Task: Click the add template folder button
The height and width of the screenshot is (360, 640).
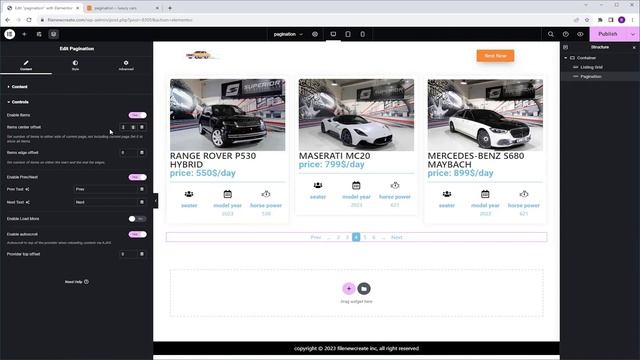Action: point(364,289)
